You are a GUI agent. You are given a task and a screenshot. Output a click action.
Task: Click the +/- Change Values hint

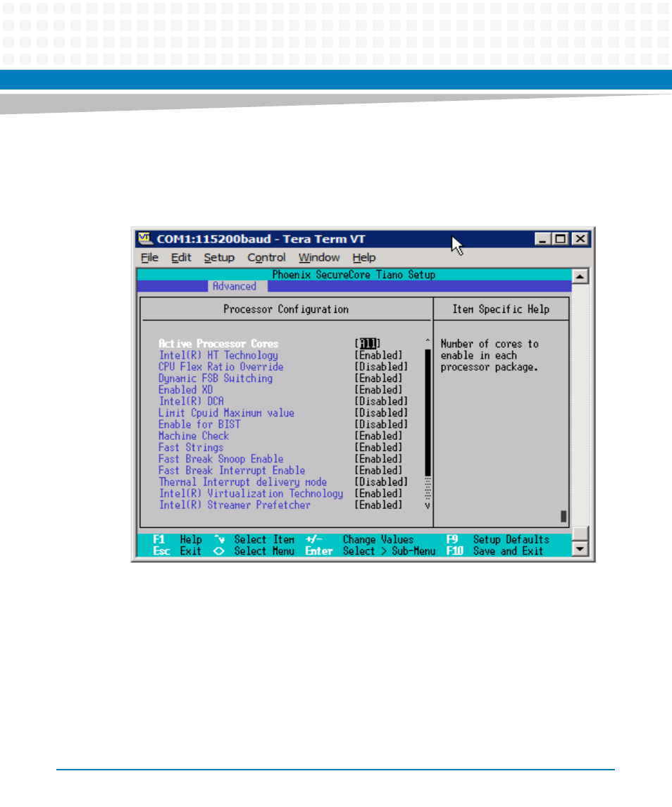pos(360,539)
